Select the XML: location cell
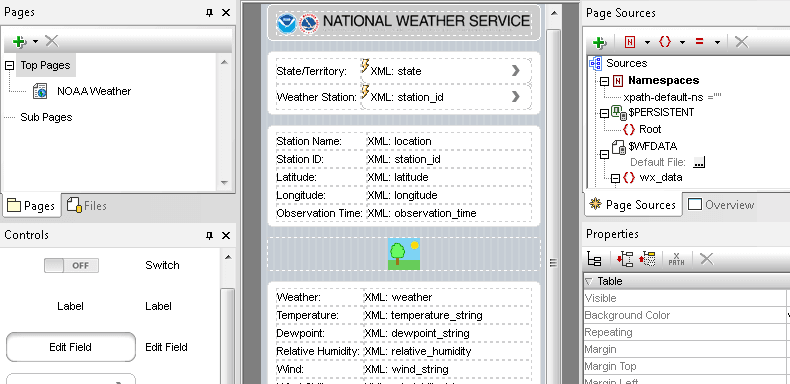The height and width of the screenshot is (384, 790). coord(448,141)
